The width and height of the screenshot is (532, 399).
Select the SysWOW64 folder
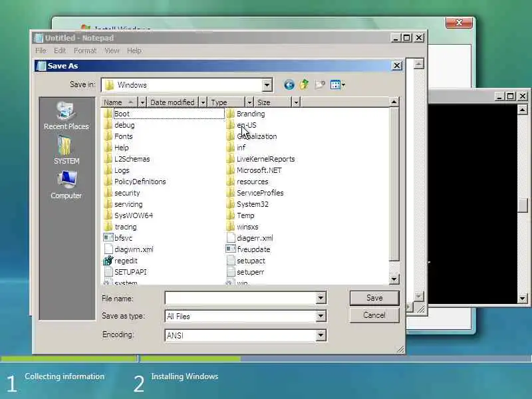(128, 215)
